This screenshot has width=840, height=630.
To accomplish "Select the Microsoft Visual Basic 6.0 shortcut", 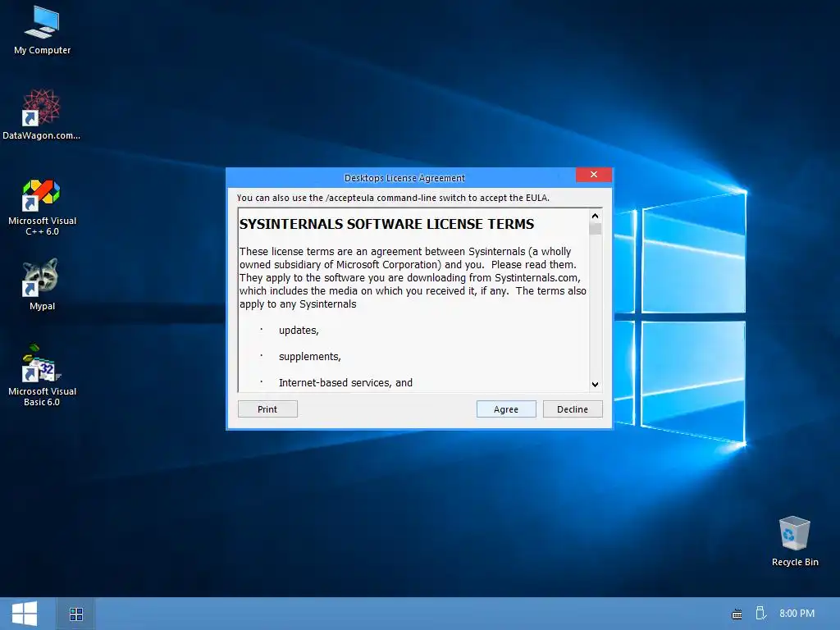I will pos(42,375).
